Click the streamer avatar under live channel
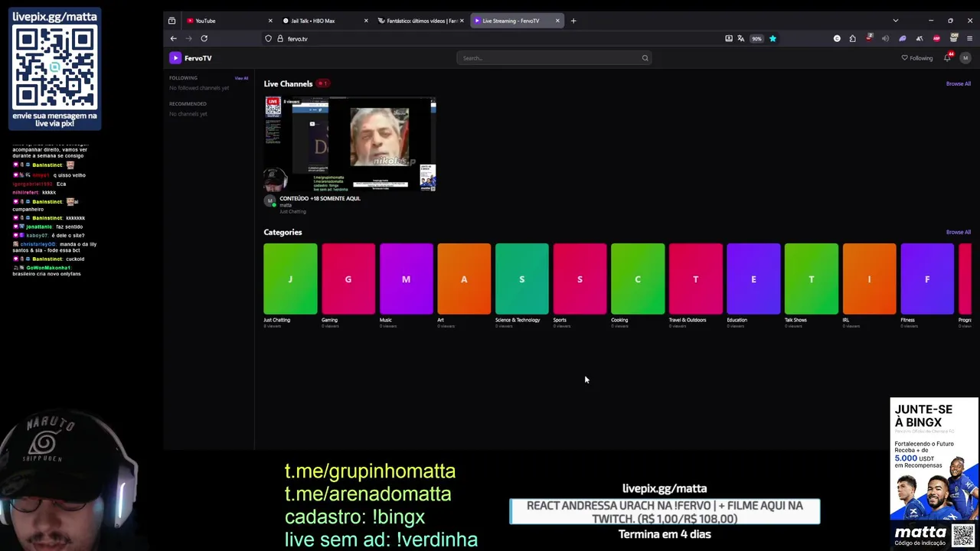The image size is (980, 551). tap(269, 201)
